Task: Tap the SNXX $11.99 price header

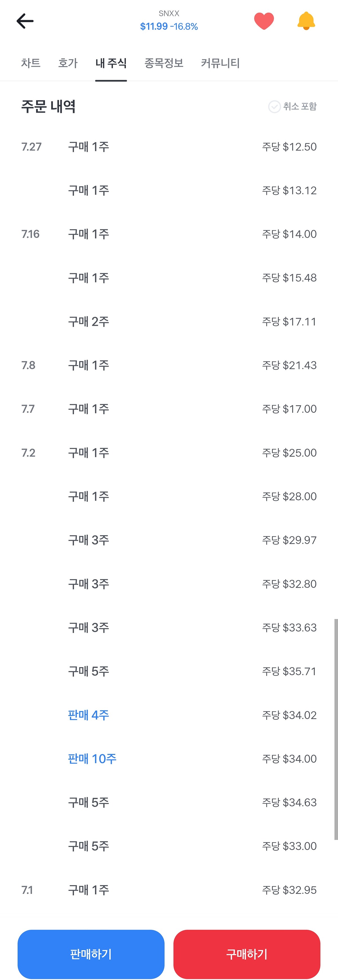Action: pos(169,21)
